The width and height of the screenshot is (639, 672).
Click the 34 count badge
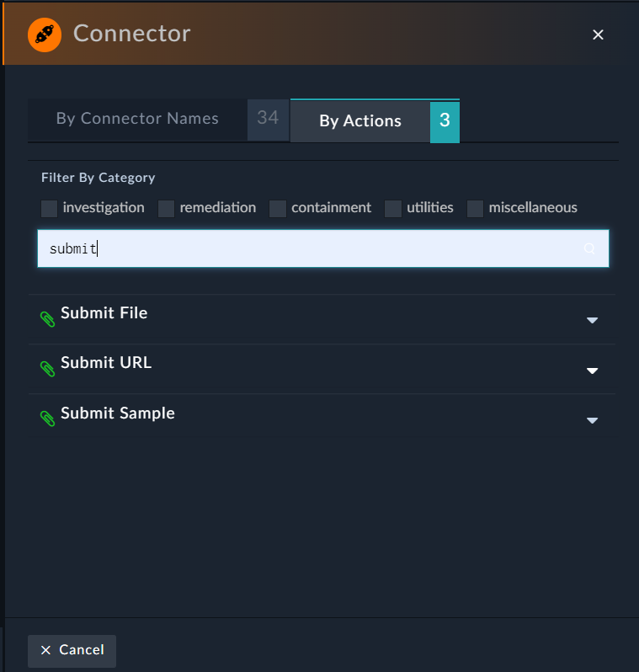pyautogui.click(x=269, y=120)
